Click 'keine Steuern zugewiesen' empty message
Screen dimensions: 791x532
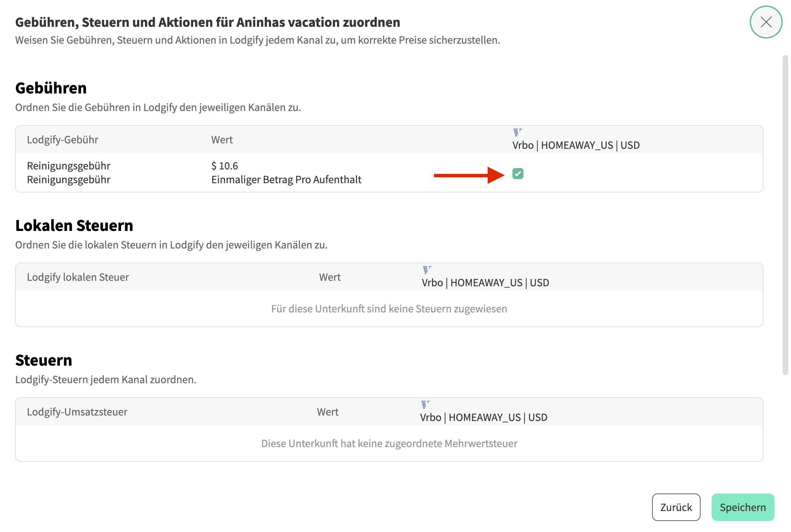389,309
